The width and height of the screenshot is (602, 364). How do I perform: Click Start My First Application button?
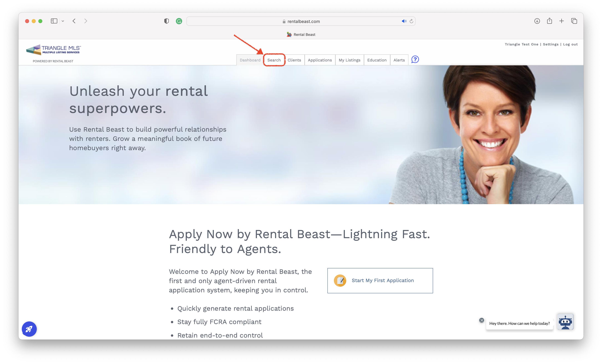click(380, 280)
